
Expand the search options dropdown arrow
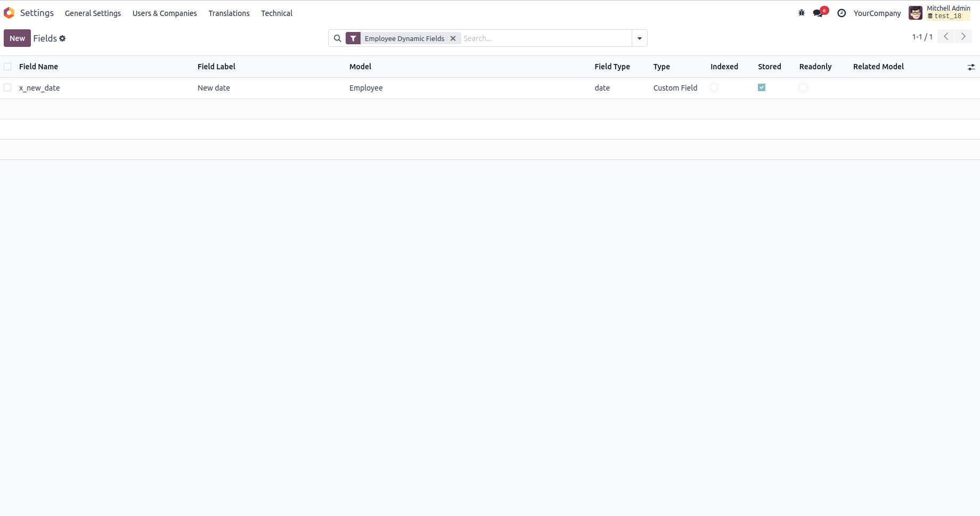click(x=640, y=38)
